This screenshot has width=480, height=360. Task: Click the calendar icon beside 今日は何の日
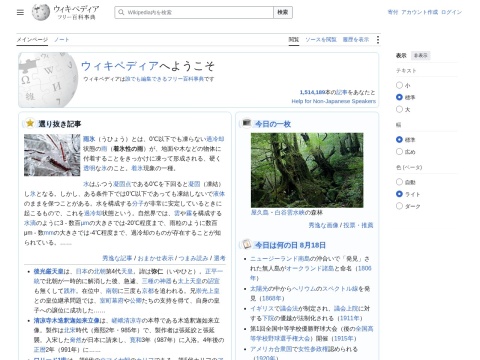[x=247, y=245]
